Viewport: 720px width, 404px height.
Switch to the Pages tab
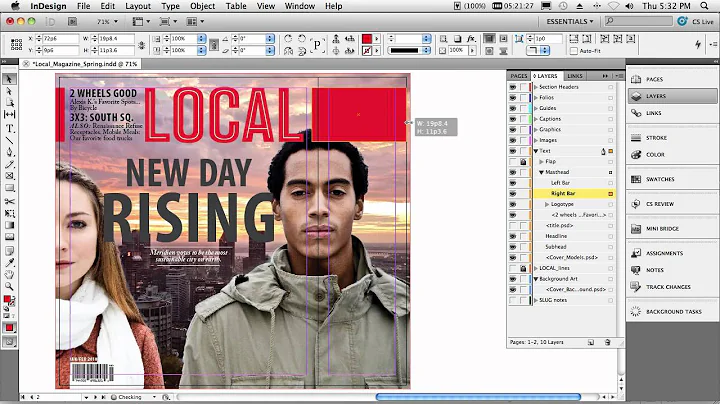[x=519, y=76]
